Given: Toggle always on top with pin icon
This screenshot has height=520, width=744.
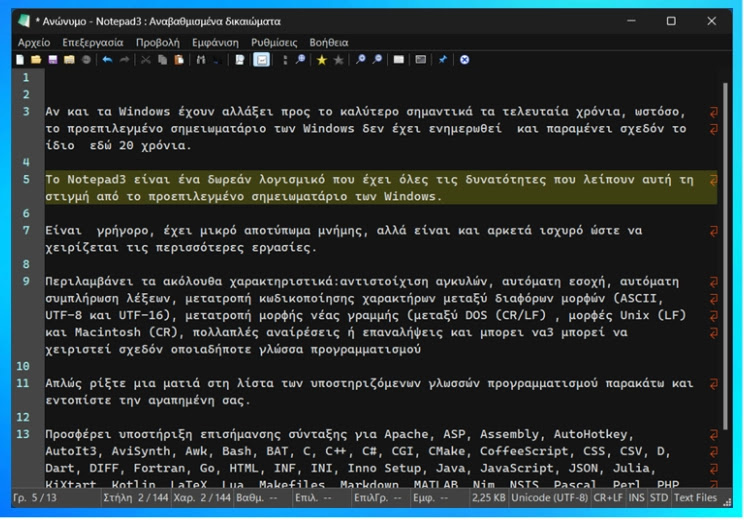Looking at the screenshot, I should pyautogui.click(x=442, y=60).
